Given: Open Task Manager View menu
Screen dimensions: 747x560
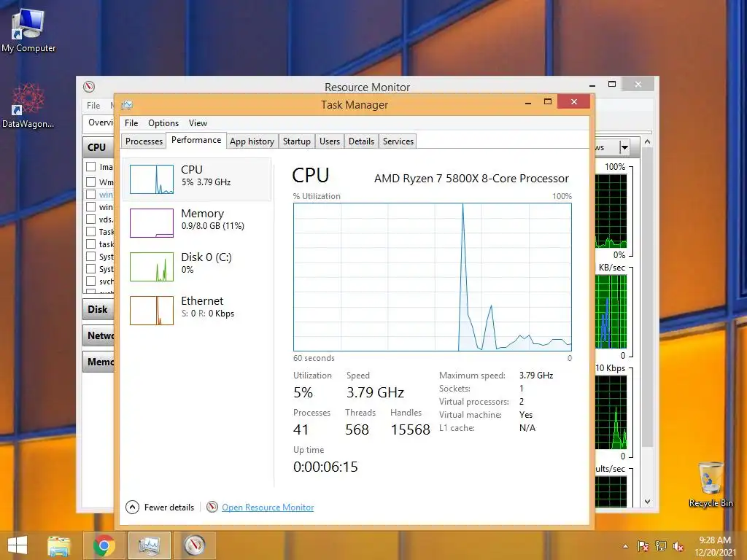Looking at the screenshot, I should 198,122.
